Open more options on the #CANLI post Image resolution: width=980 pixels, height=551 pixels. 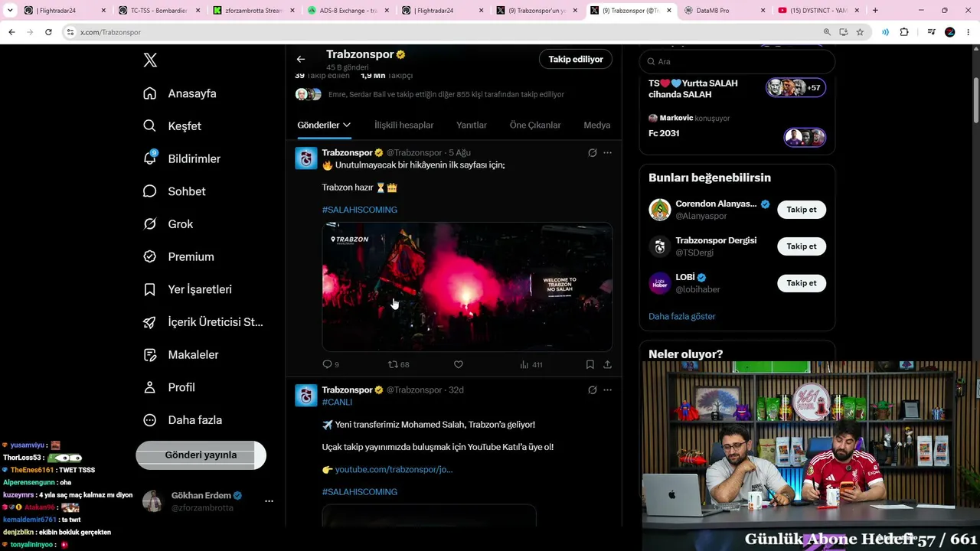click(x=607, y=390)
